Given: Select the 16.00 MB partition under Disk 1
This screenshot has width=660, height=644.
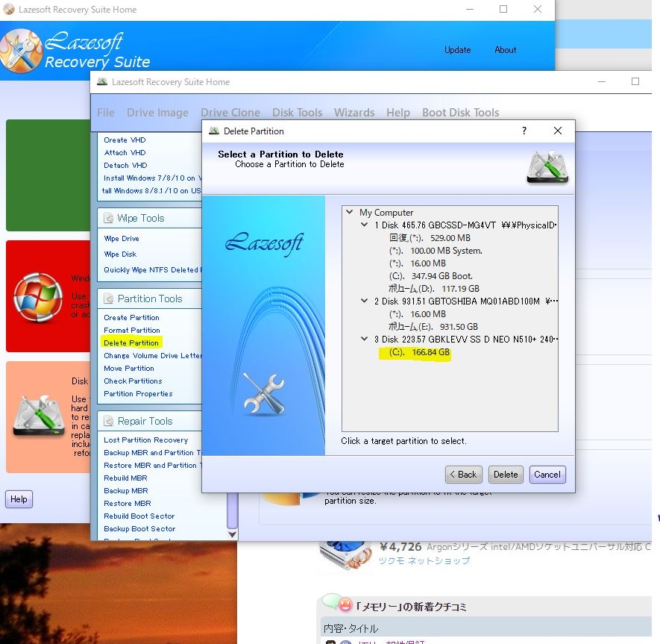Looking at the screenshot, I should click(x=417, y=263).
